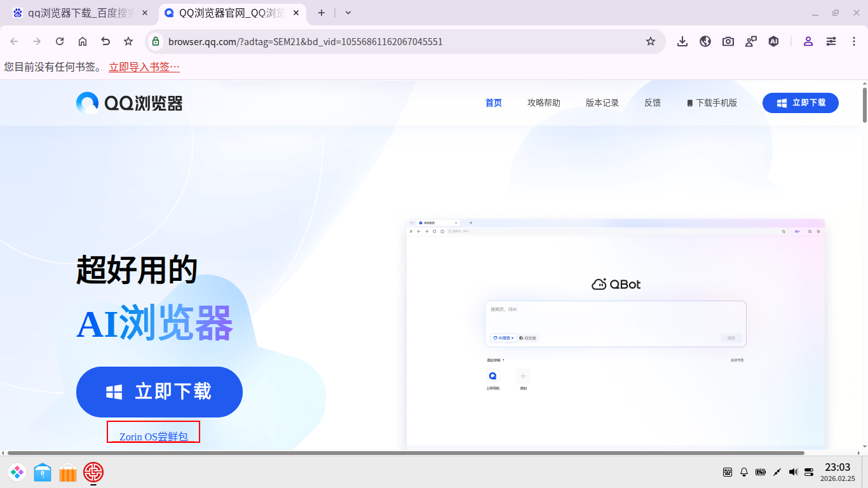Open the notification bell in tray
Screen dimensions: 868x488
744,472
